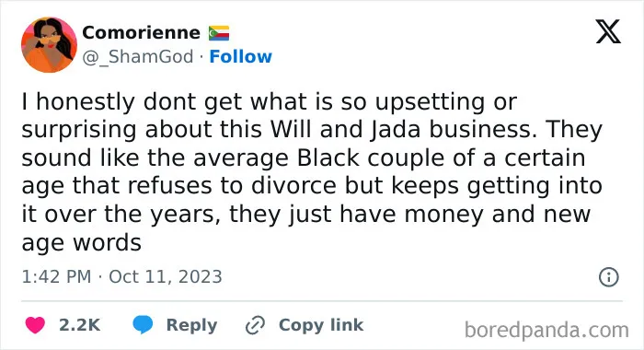The image size is (644, 350).
Task: Follow the @_ShamGod account
Action: (241, 56)
